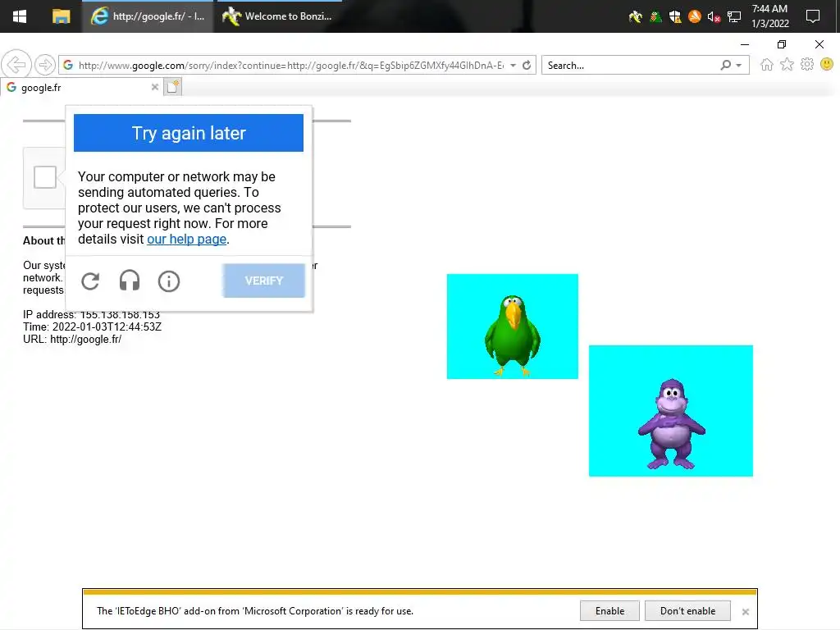Image resolution: width=840 pixels, height=630 pixels.
Task: Open the 'our help page' link
Action: [x=186, y=239]
